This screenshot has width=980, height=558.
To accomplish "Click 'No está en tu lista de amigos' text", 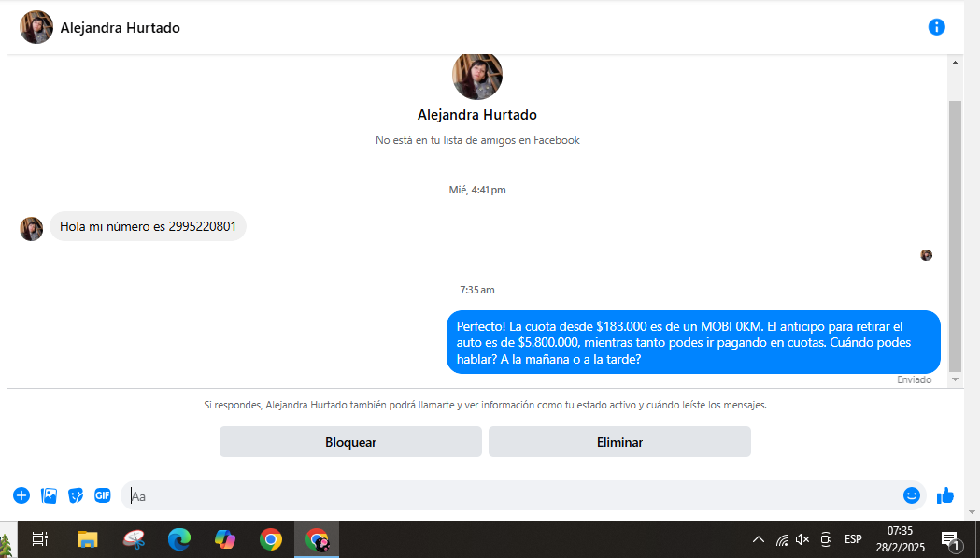I will point(477,140).
